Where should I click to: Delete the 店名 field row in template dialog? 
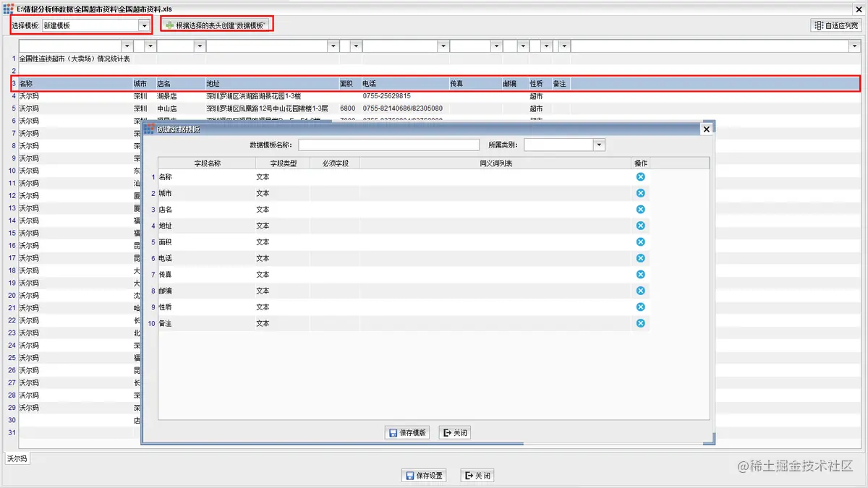click(x=640, y=210)
